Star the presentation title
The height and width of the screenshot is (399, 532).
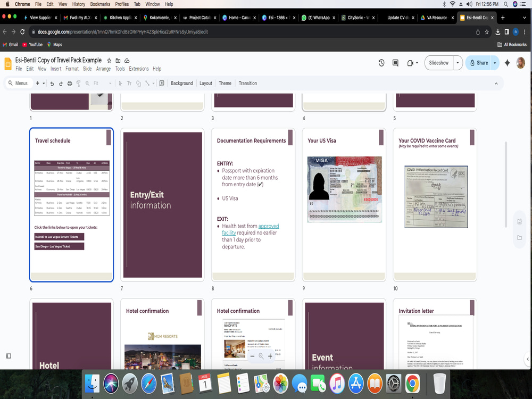pyautogui.click(x=109, y=61)
